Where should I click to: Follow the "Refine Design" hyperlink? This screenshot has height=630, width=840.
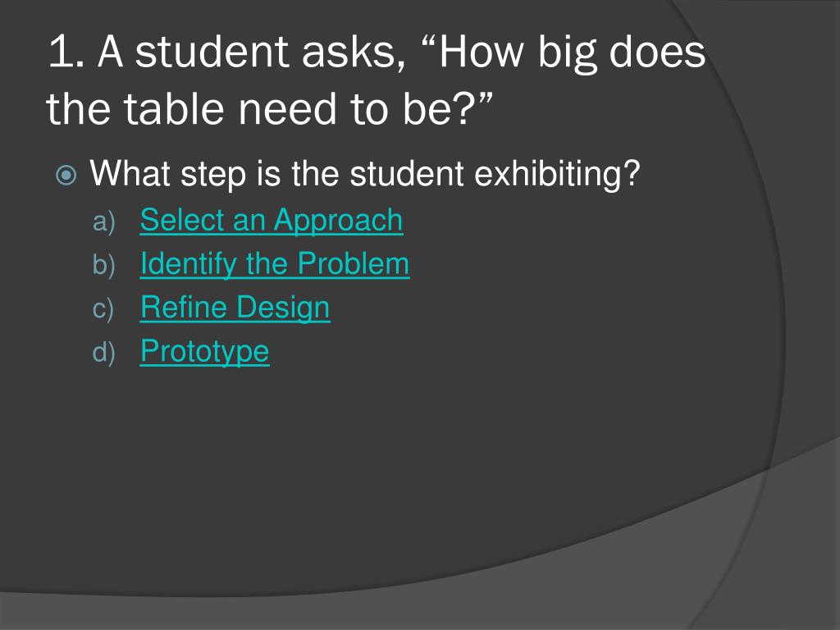235,308
